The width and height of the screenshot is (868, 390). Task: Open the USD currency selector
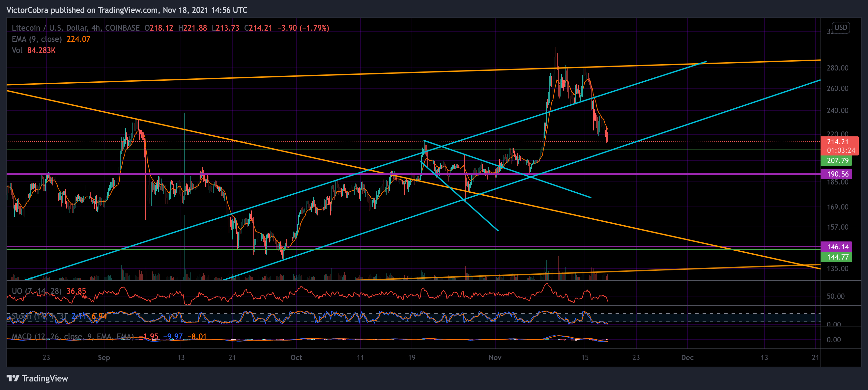point(840,28)
